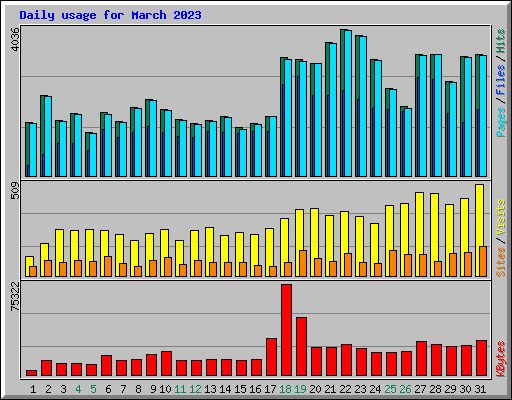512x400 pixels.
Task: Click the Sites legend label
Action: tap(501, 262)
